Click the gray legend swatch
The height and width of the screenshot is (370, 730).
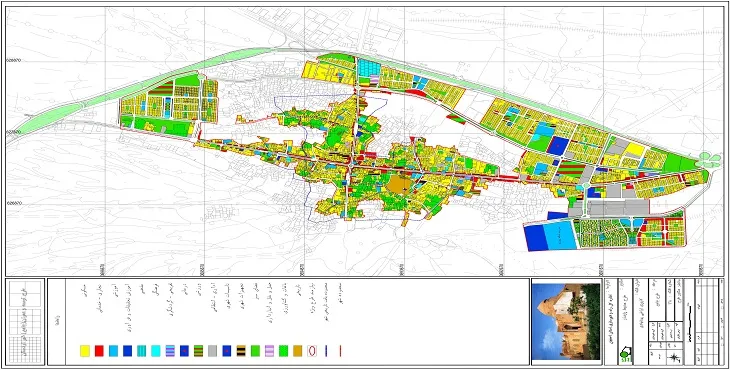[213, 351]
